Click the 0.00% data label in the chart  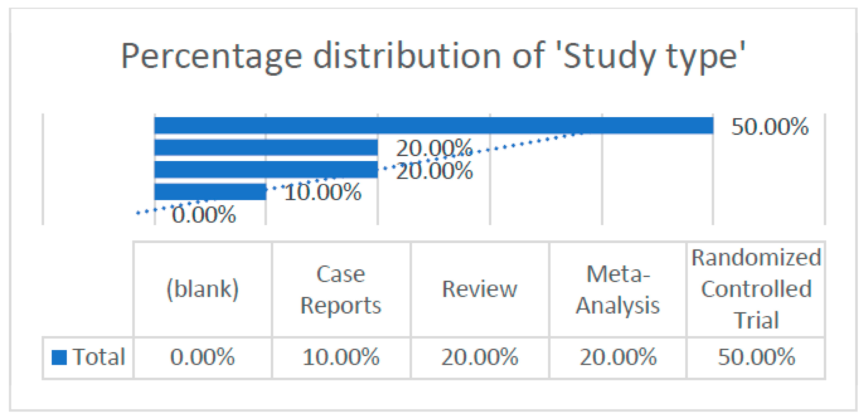204,214
